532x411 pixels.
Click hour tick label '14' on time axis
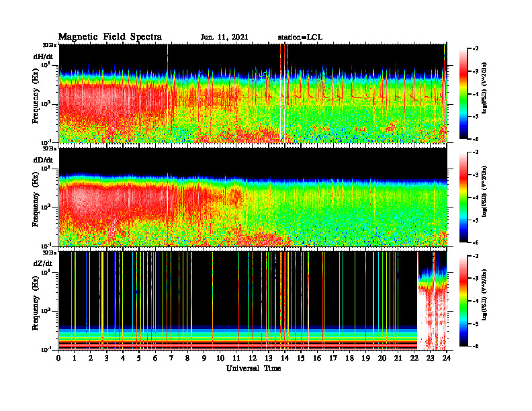click(x=285, y=358)
